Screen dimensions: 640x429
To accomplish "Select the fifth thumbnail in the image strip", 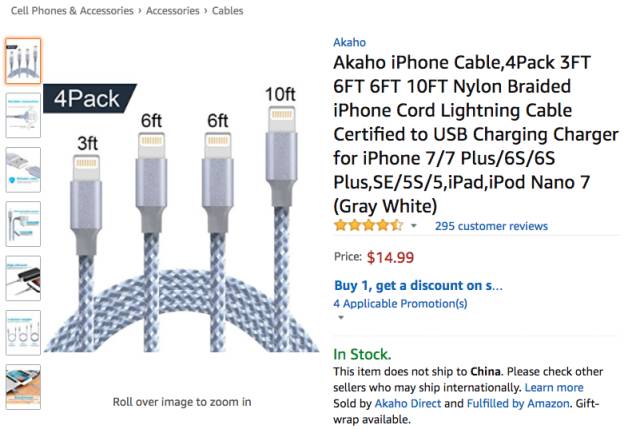I will [x=23, y=277].
